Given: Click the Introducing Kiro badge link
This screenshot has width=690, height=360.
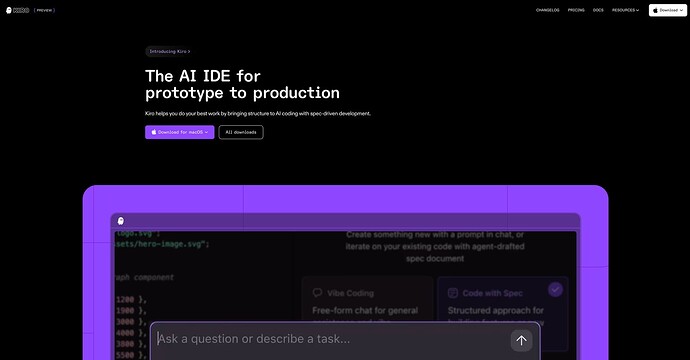Looking at the screenshot, I should (169, 51).
